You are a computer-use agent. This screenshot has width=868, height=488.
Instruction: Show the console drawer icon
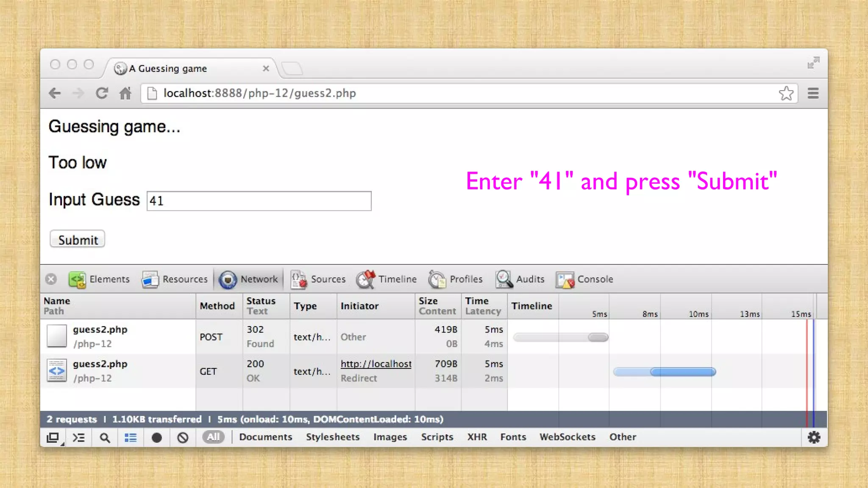(79, 438)
